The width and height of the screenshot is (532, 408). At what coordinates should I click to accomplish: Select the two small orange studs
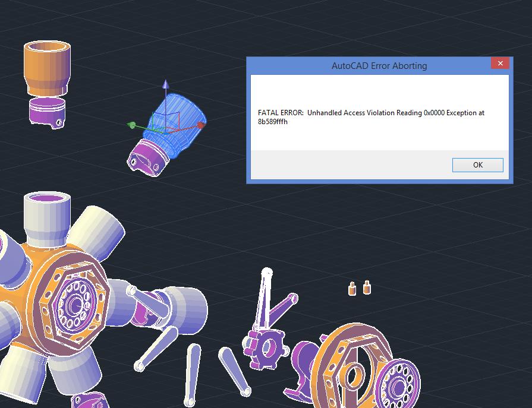[360, 288]
